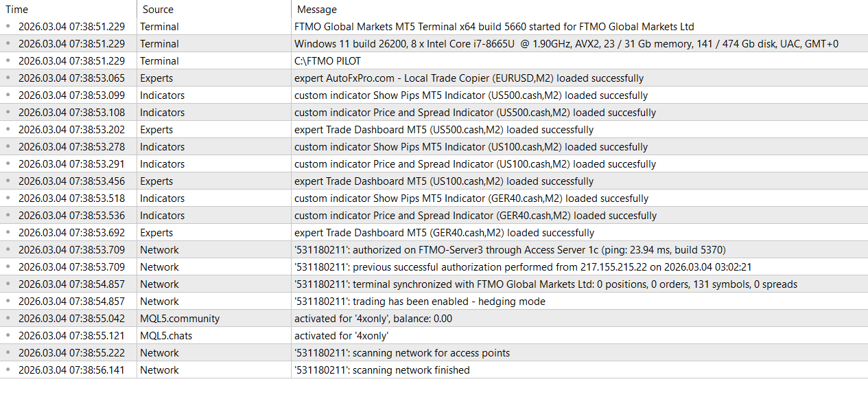Click the bullet icon on the Windows 11 build row

pos(8,44)
